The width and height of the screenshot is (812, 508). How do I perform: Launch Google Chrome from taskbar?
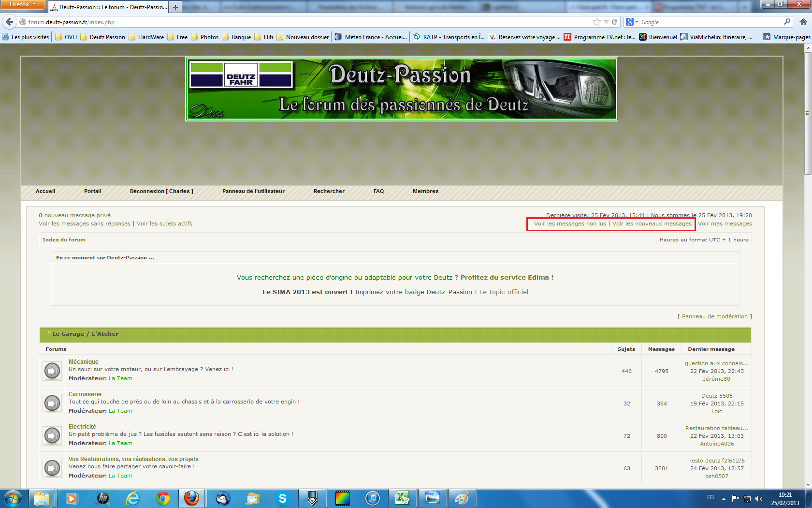[x=162, y=498]
